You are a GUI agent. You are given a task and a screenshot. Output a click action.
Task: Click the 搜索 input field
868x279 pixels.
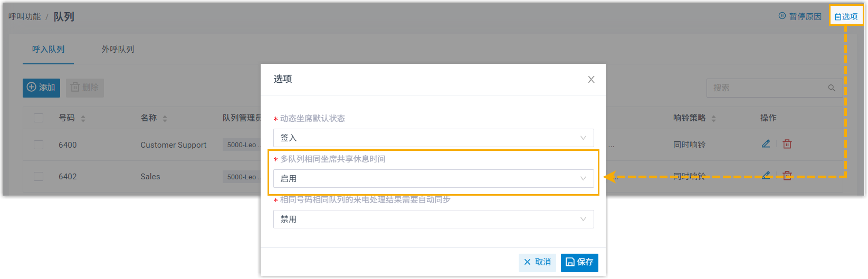pos(765,88)
